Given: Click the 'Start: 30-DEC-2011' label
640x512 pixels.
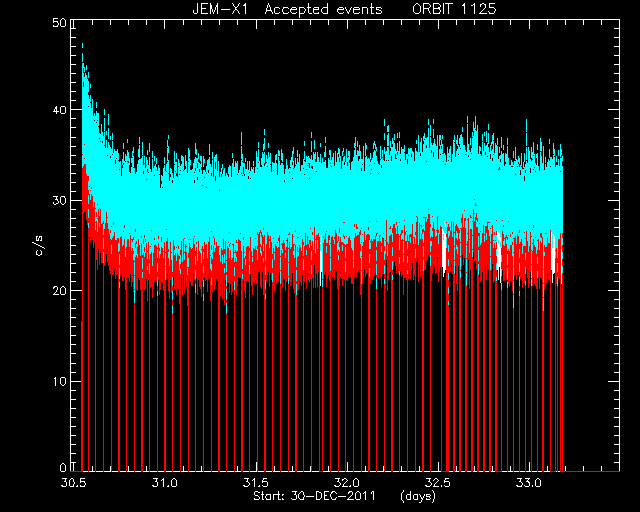Looking at the screenshot, I should [x=314, y=496].
